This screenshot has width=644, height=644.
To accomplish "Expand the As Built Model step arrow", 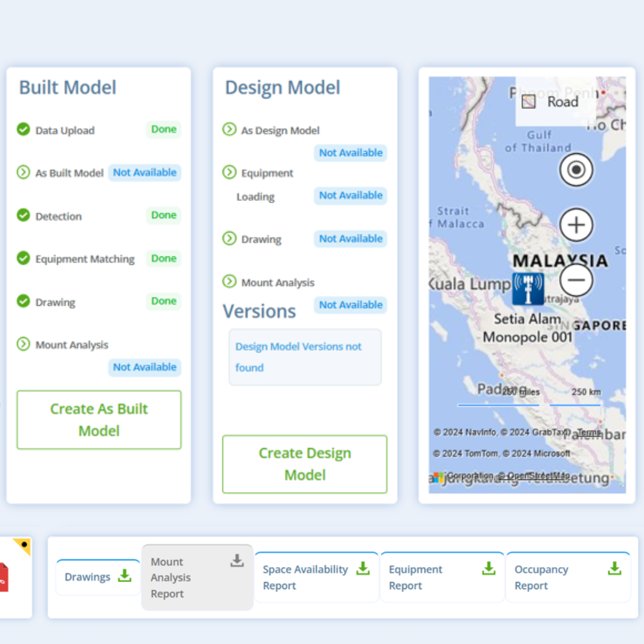I will click(23, 172).
